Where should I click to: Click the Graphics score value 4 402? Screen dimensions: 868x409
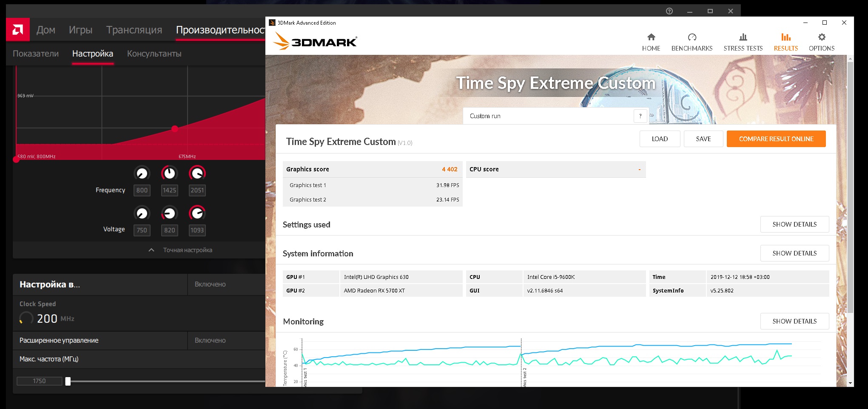tap(450, 169)
